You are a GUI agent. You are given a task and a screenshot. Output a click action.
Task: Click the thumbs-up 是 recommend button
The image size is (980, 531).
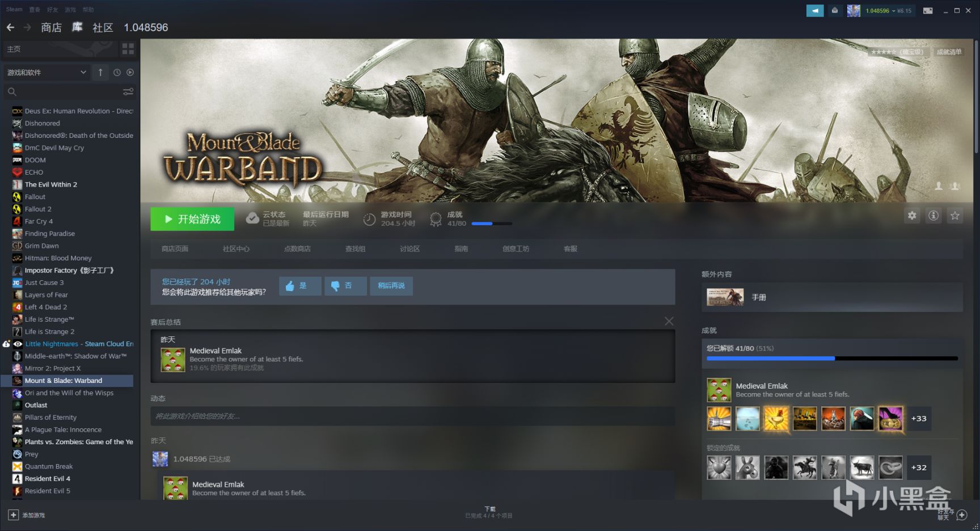[x=300, y=286]
